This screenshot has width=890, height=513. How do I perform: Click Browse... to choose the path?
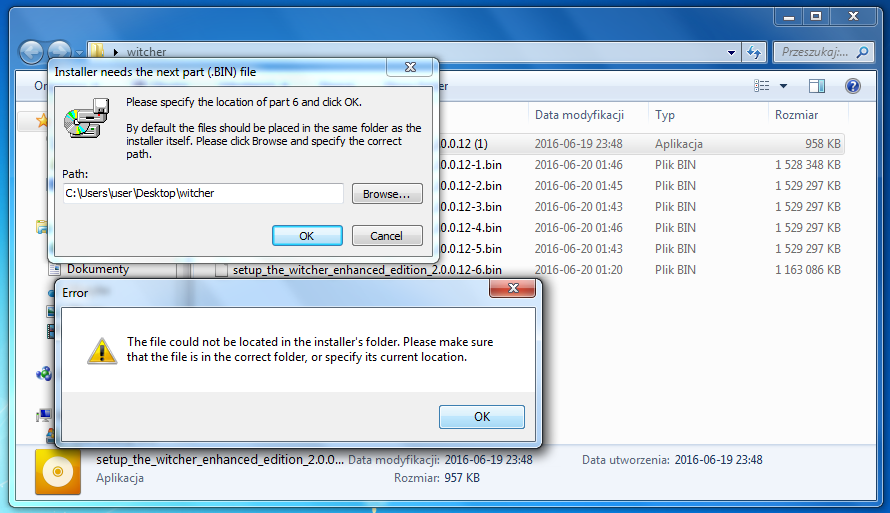pos(387,194)
